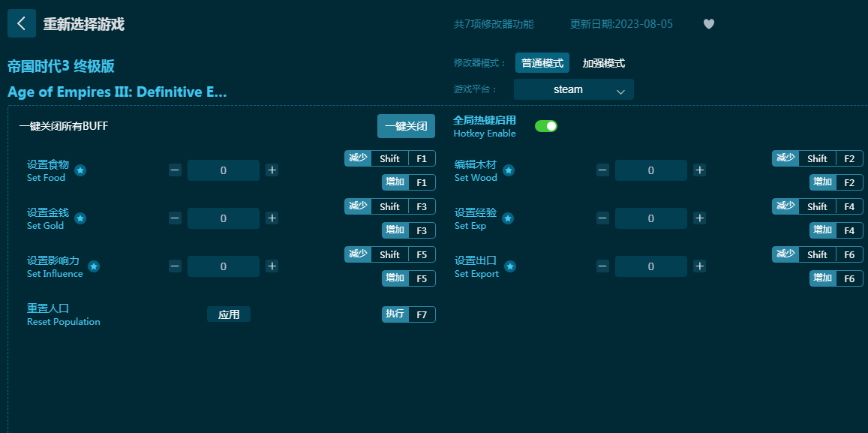Click the 全局热键启用 label

coord(485,120)
